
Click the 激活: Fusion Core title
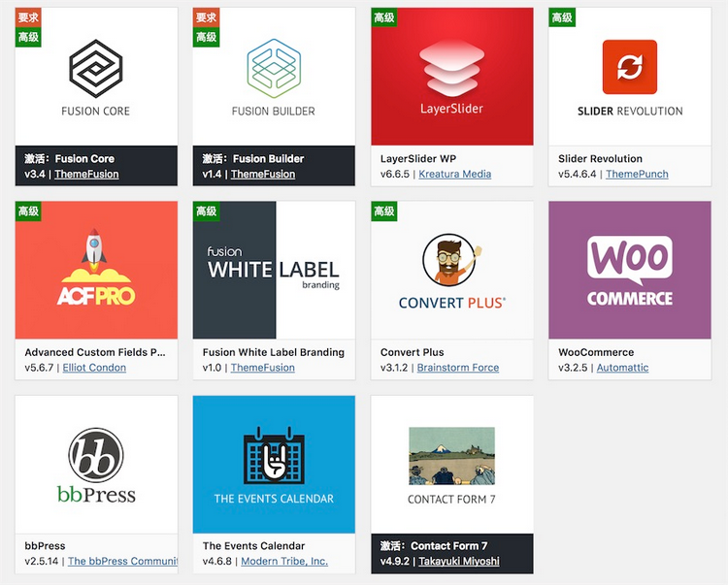pos(70,159)
